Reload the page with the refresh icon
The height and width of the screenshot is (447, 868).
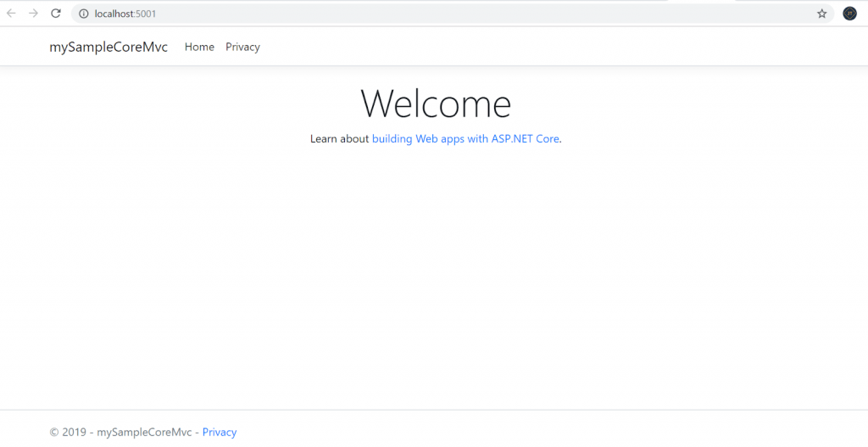(56, 14)
